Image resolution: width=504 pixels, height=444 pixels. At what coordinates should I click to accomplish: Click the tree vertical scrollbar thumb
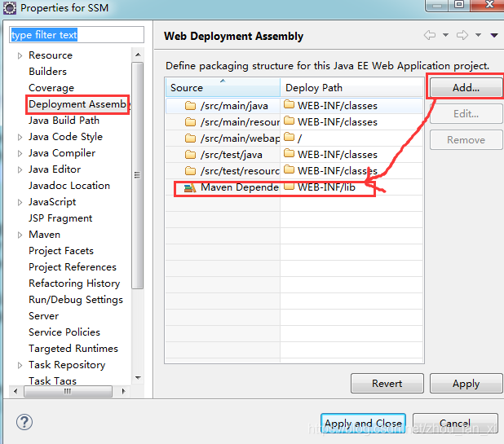point(138,175)
